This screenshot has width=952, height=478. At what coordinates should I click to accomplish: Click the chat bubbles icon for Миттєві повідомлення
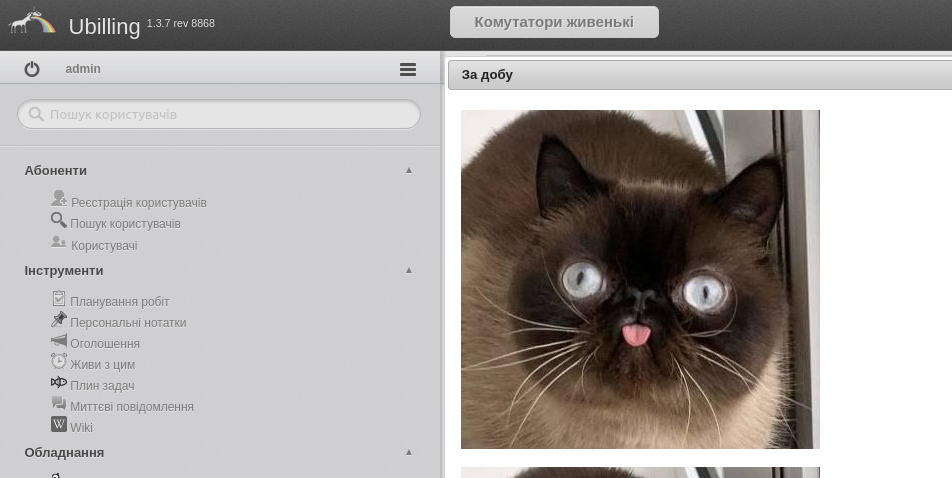[59, 403]
